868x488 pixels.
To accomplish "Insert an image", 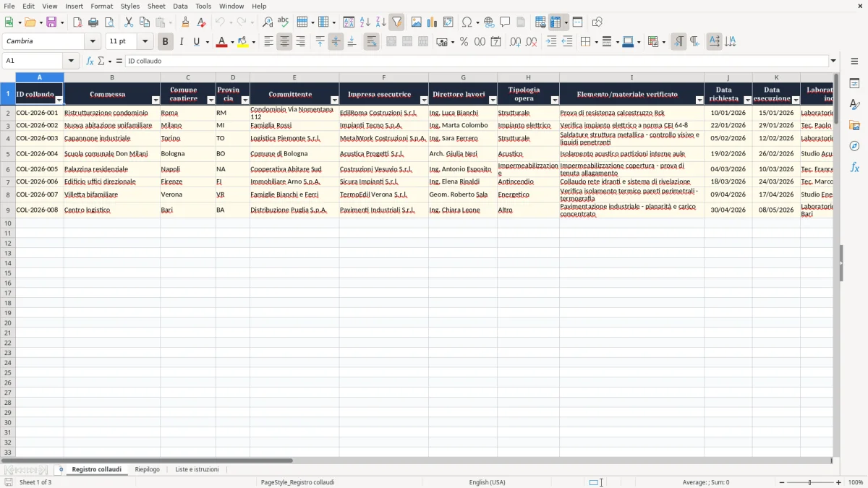I will [x=416, y=22].
